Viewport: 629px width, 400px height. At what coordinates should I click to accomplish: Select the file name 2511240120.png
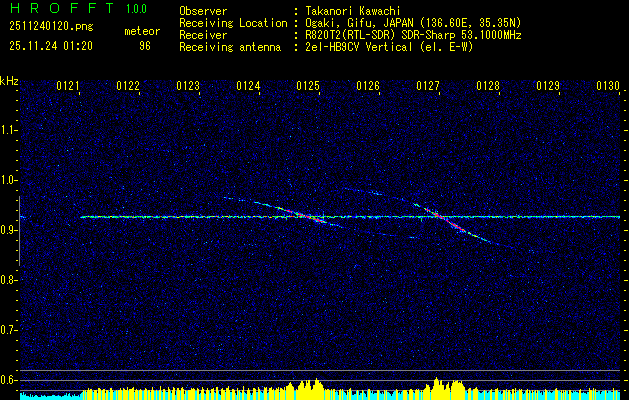(x=51, y=27)
